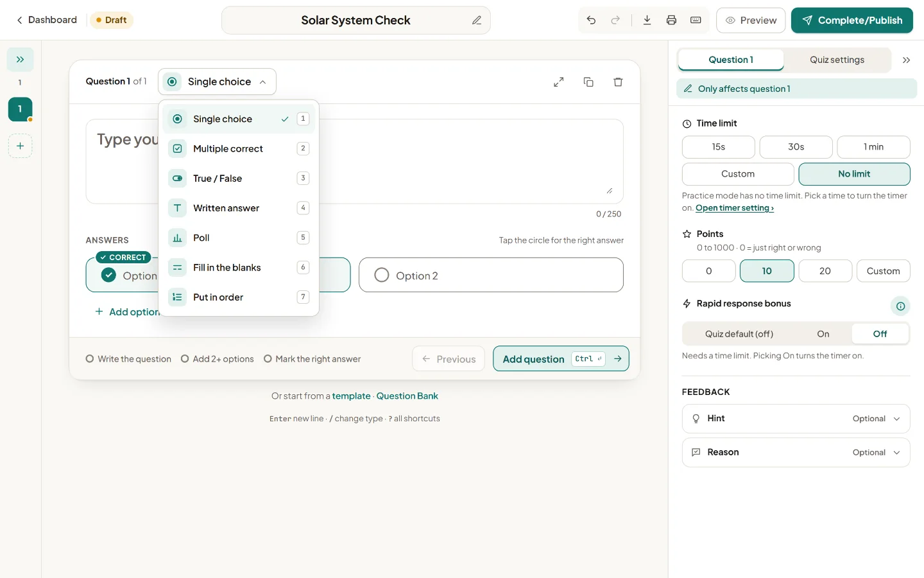Choose Poll question type

pyautogui.click(x=239, y=238)
